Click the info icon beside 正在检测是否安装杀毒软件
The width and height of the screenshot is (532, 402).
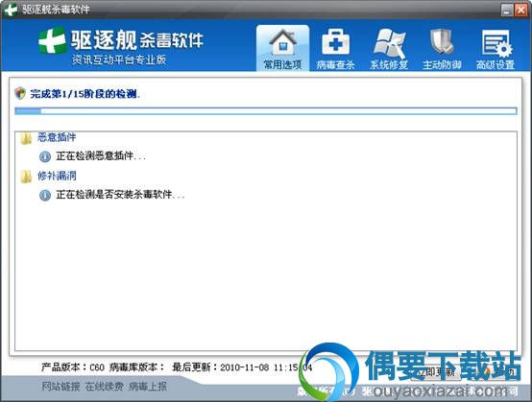[45, 195]
